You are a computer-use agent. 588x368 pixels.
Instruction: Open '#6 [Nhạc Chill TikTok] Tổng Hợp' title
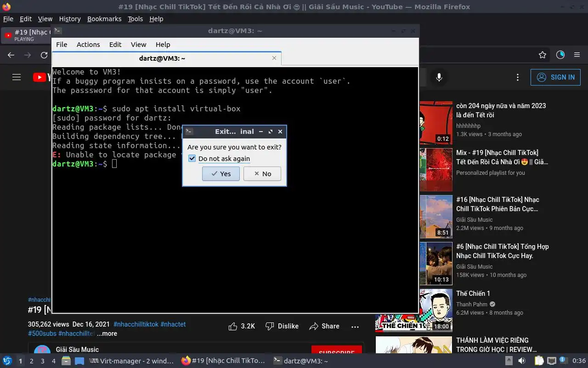[x=503, y=251]
